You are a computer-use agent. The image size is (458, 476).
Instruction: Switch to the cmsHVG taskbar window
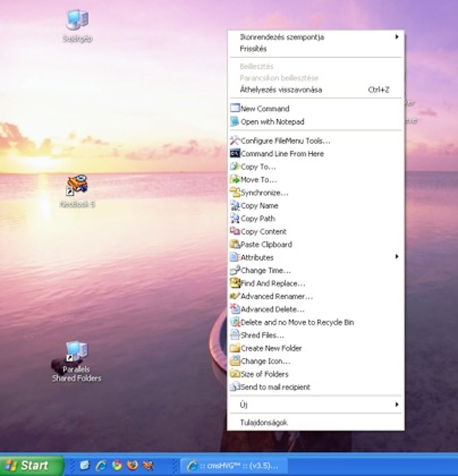tap(234, 465)
